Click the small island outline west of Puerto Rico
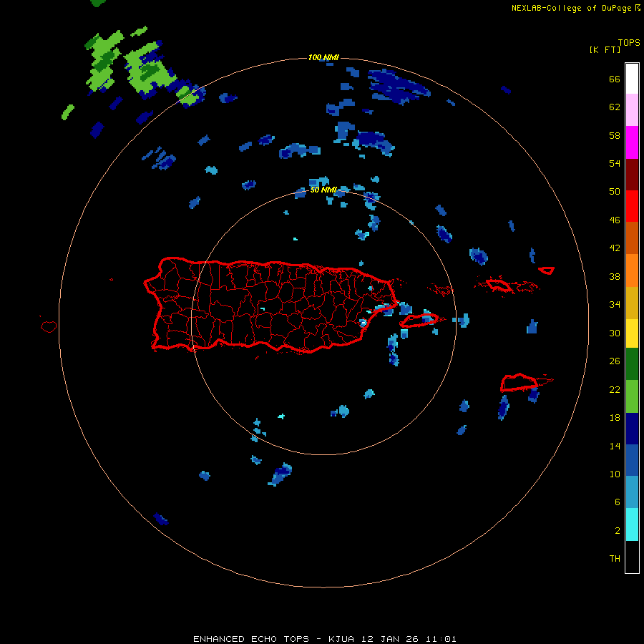This screenshot has width=644, height=644. coord(49,326)
